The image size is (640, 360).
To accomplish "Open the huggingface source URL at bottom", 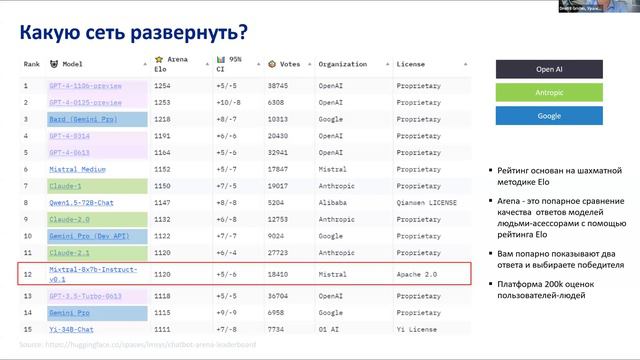I will tap(150, 344).
